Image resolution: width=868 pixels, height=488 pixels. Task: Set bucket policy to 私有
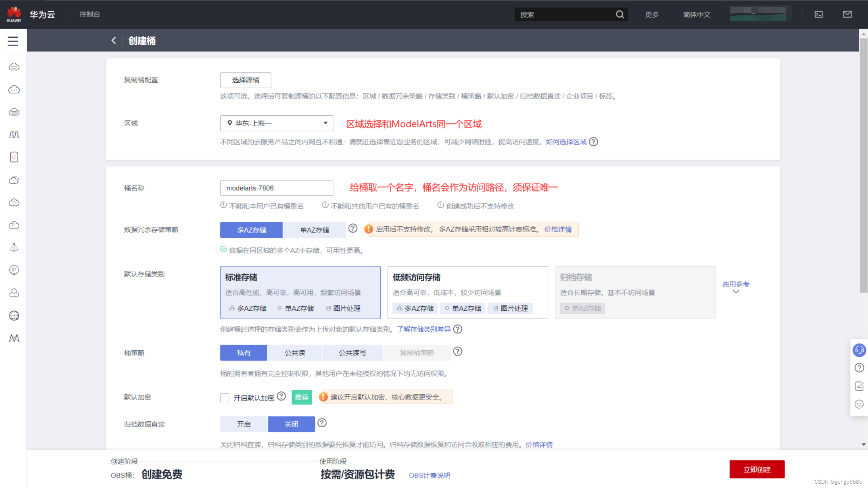point(243,353)
